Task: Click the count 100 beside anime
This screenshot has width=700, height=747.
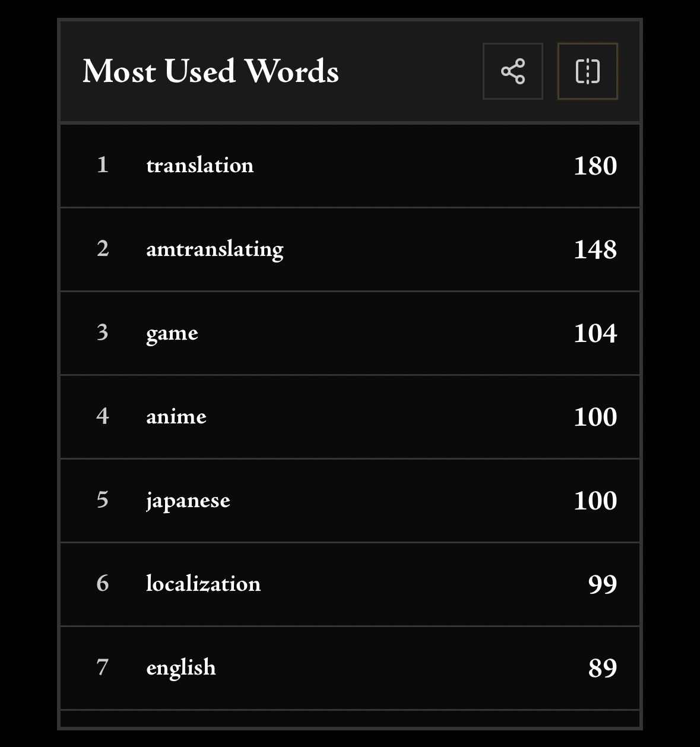Action: 595,417
